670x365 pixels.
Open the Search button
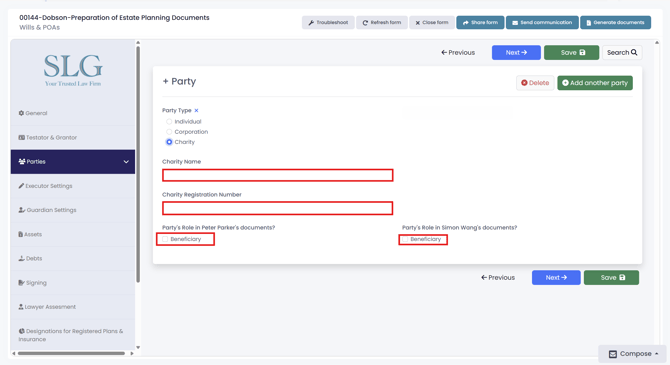[x=622, y=53]
